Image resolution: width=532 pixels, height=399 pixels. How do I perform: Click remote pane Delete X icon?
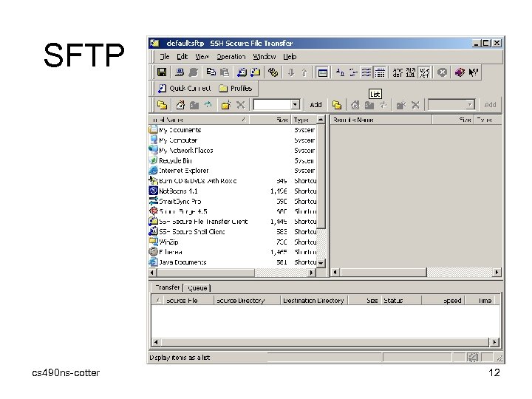[415, 105]
